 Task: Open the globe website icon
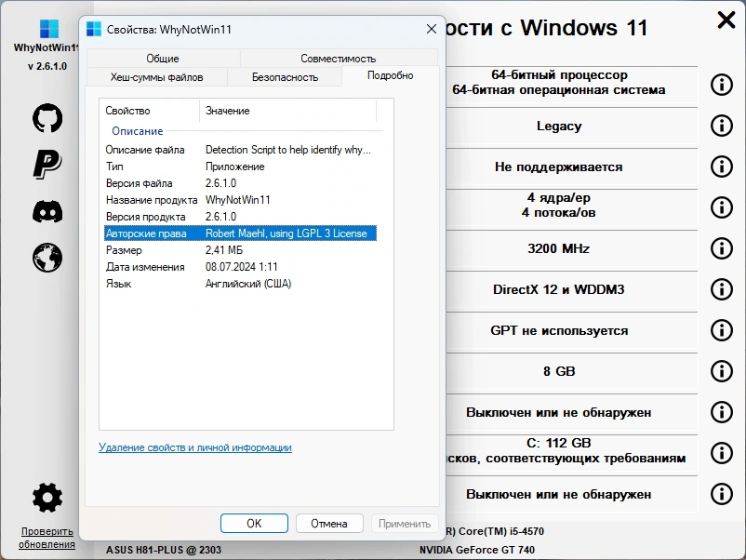point(47,258)
